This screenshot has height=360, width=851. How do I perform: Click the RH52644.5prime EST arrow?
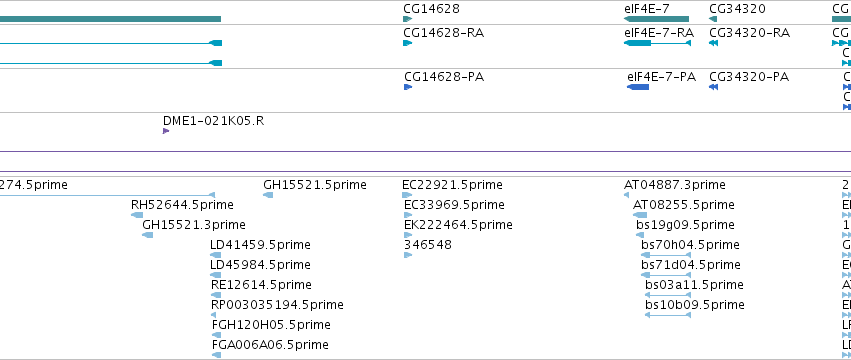[137, 215]
